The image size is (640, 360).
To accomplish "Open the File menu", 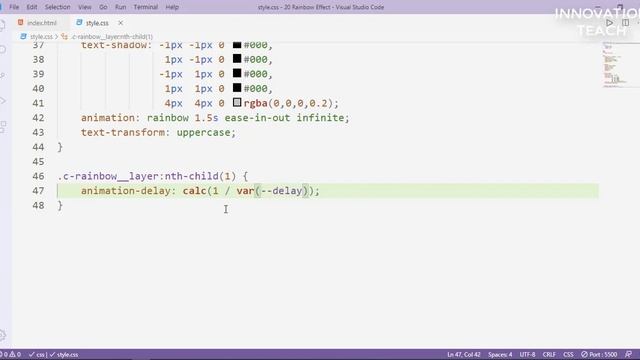I will [14, 7].
